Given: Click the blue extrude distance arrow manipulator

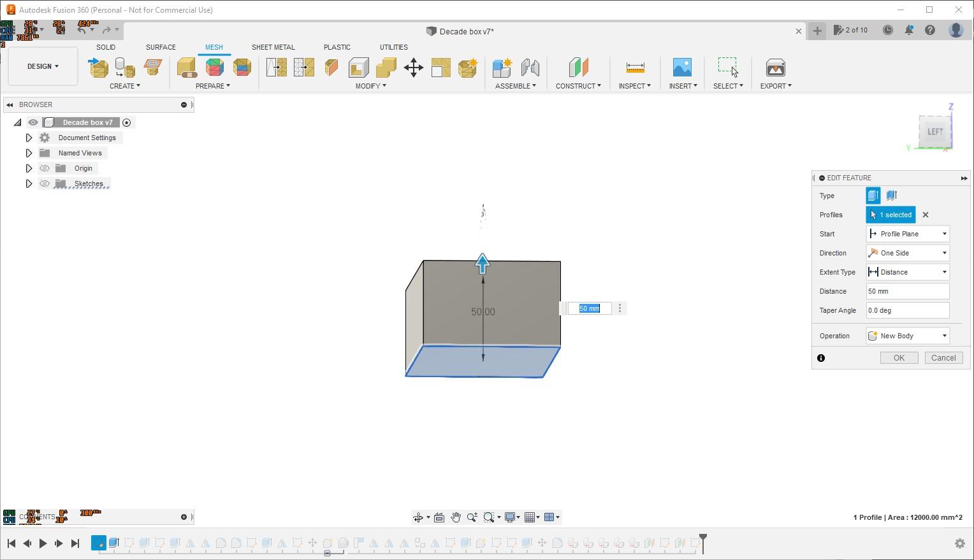Looking at the screenshot, I should [483, 264].
